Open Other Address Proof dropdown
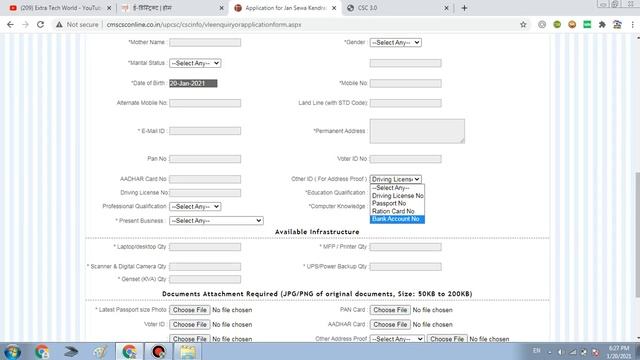 (397, 339)
